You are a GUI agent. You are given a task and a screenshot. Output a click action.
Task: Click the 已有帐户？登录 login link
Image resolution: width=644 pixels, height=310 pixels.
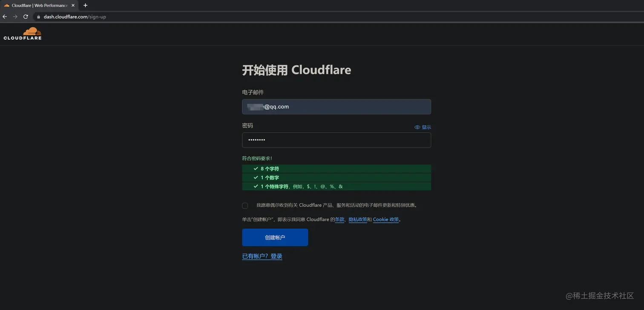click(262, 256)
